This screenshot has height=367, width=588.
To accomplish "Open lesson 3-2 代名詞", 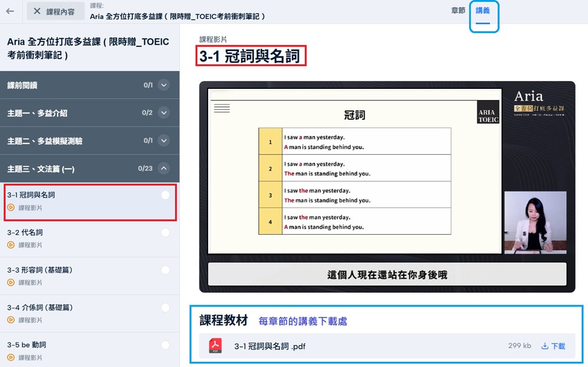I will 90,238.
